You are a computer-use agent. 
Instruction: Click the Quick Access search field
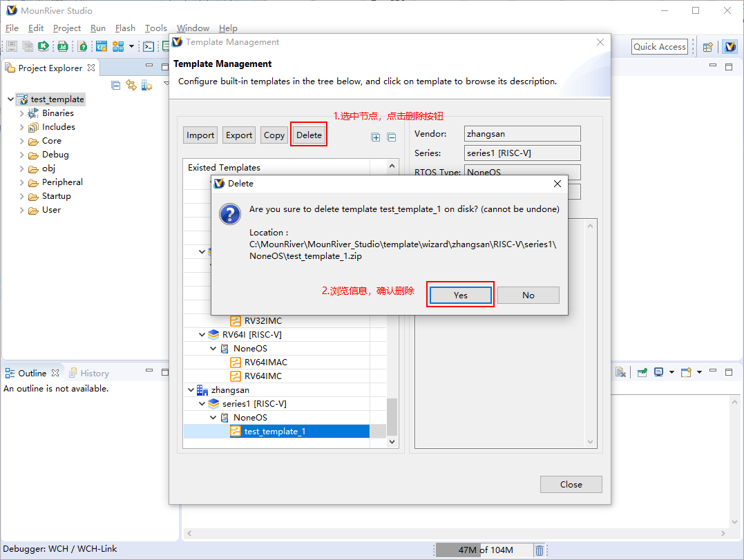point(660,46)
